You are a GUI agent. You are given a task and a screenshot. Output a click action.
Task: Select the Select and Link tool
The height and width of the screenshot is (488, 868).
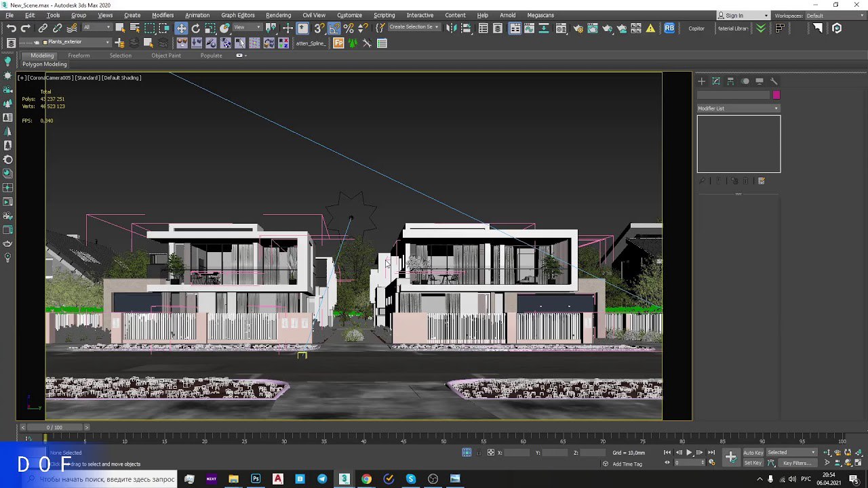point(42,28)
